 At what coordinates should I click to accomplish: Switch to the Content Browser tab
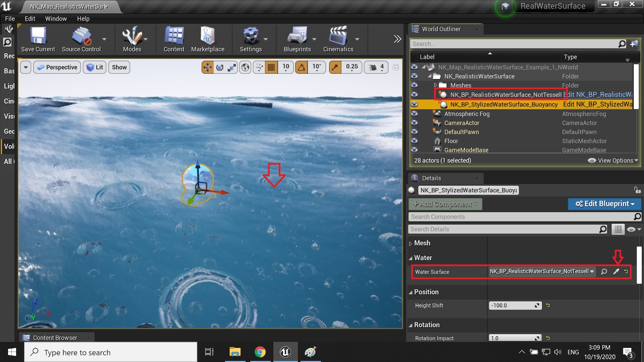click(55, 337)
